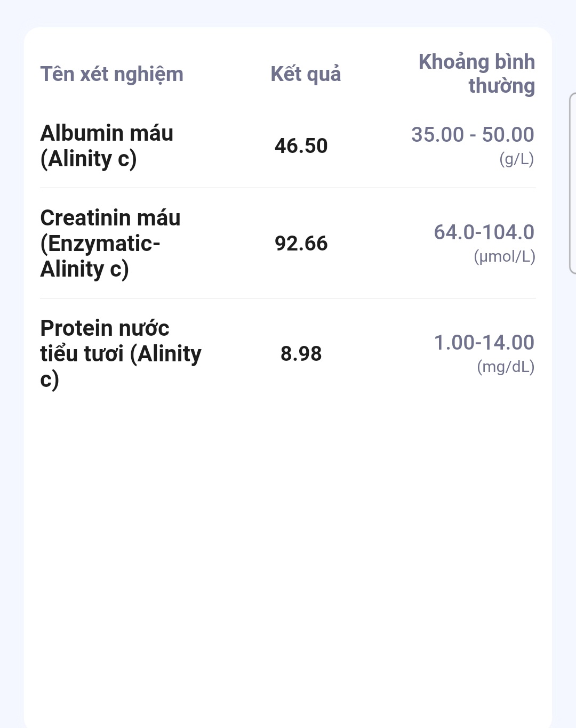
Task: Click the light blue background above the card
Action: pos(288,13)
